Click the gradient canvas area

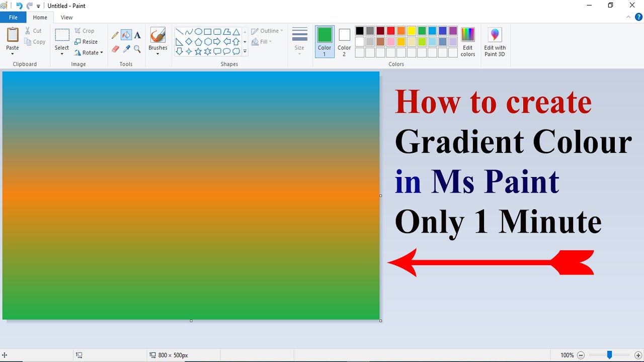coord(191,196)
